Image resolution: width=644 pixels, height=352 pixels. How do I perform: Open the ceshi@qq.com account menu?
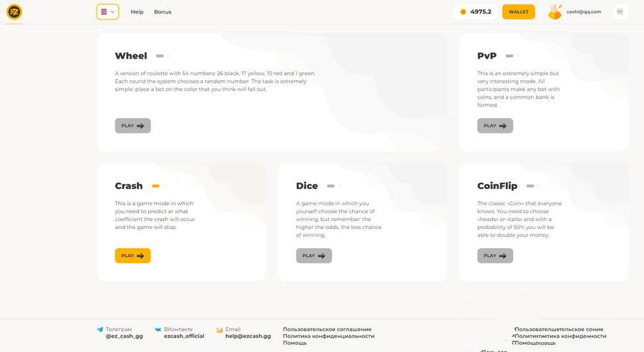(x=584, y=11)
